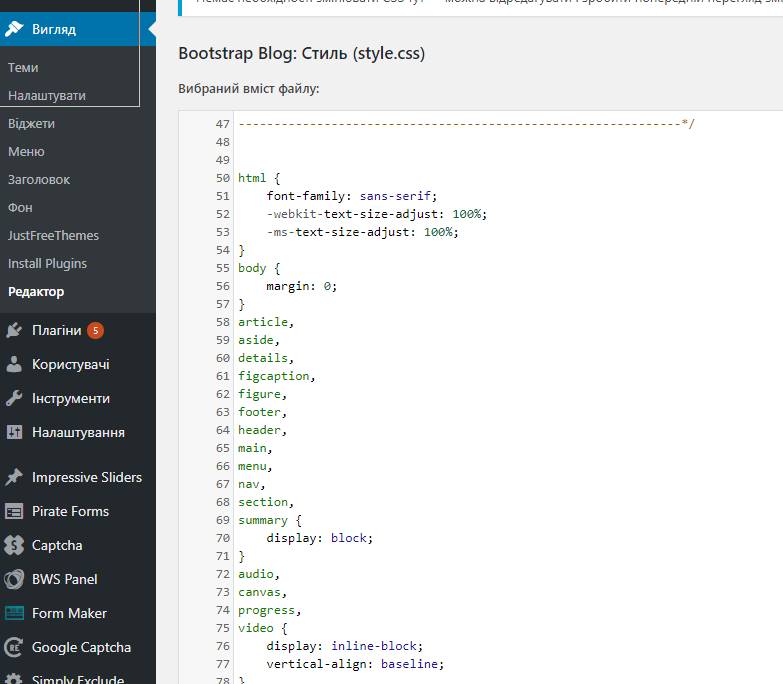Image resolution: width=783 pixels, height=684 pixels.
Task: Click '-webkit-text-size-adjust: 100%;' code line
Action: [377, 214]
